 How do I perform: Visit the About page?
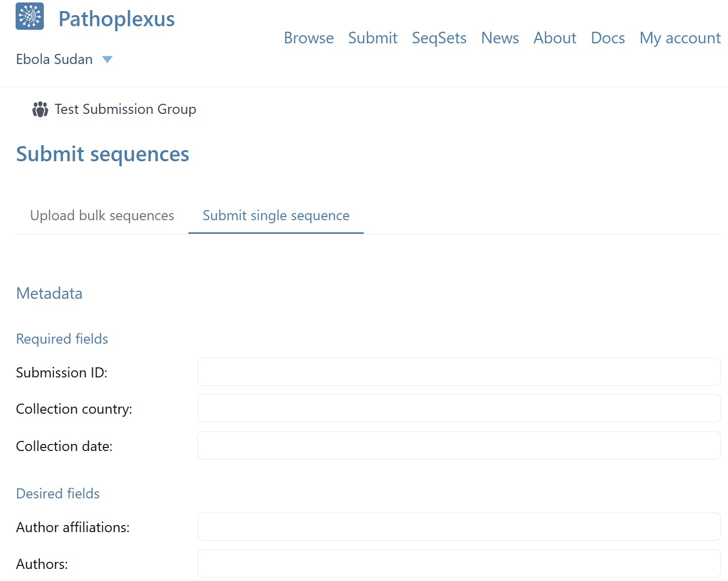click(555, 38)
